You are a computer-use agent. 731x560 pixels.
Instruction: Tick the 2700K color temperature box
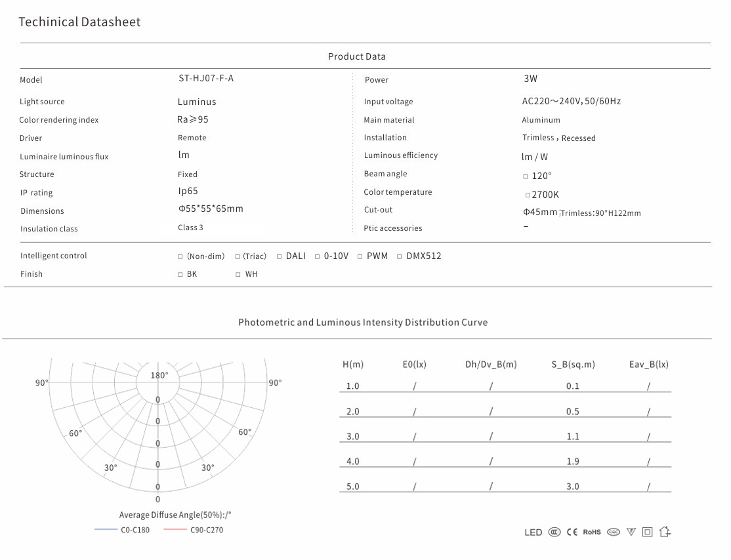click(x=528, y=195)
